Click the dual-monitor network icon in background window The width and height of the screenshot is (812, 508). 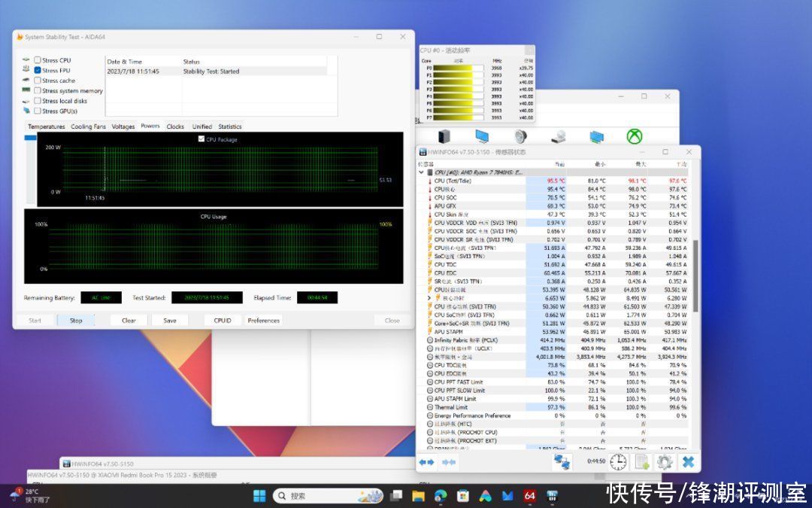(x=596, y=136)
